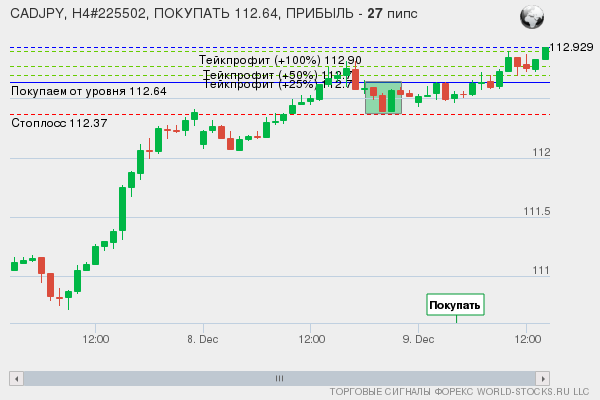600x400 pixels.
Task: Click the scrollbar center grip handle
Action: pos(279,378)
